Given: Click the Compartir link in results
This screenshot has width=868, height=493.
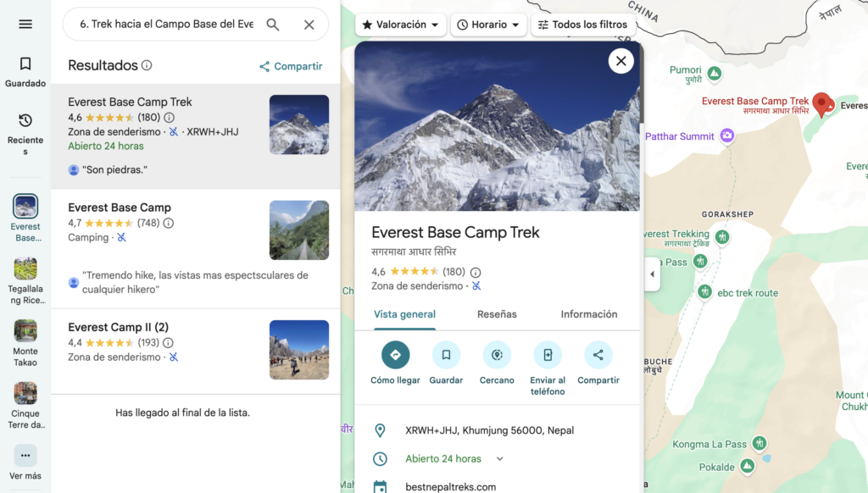Looking at the screenshot, I should pyautogui.click(x=291, y=66).
